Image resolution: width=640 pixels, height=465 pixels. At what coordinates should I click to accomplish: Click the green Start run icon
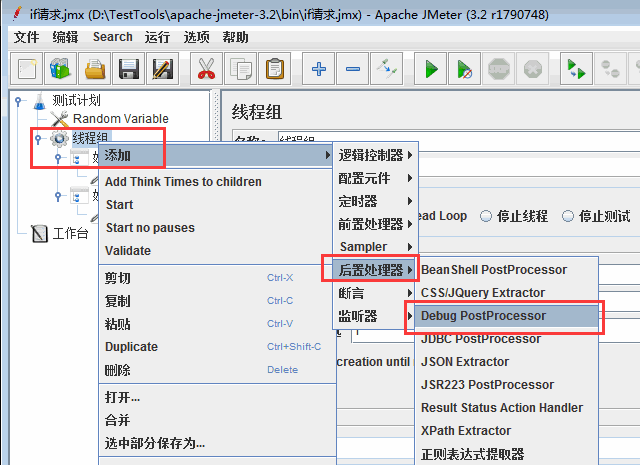tap(431, 69)
